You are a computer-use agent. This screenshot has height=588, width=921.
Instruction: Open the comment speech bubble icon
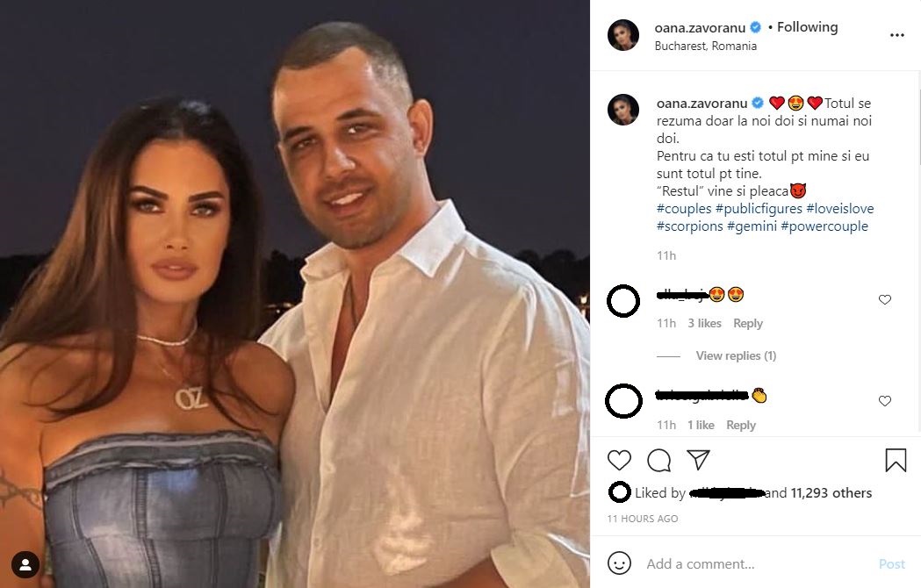click(659, 460)
